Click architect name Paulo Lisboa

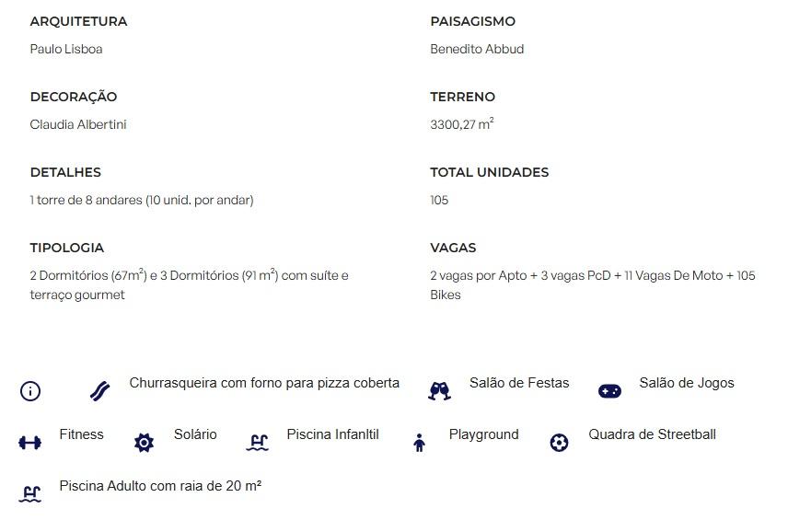(x=66, y=49)
